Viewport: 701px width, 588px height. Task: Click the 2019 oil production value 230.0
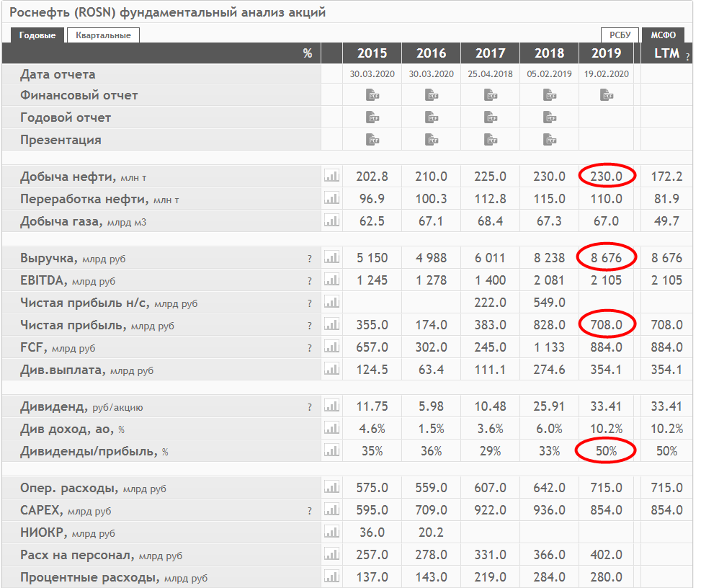coord(606,176)
